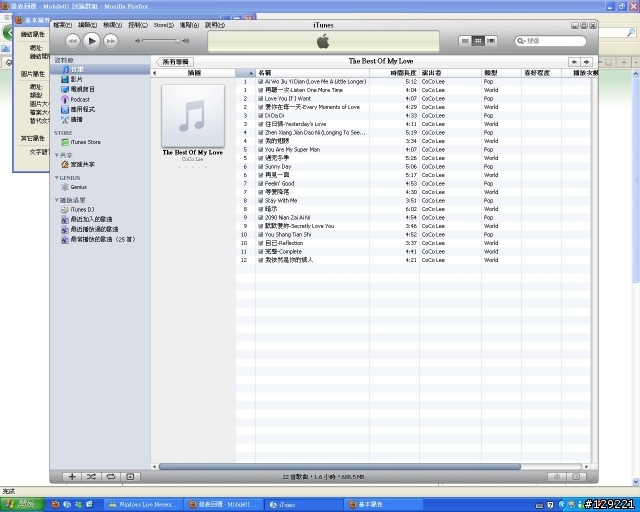This screenshot has width=640, height=512.
Task: Uncheck Ai Wo Jiu Yi Dian track
Action: pos(261,82)
